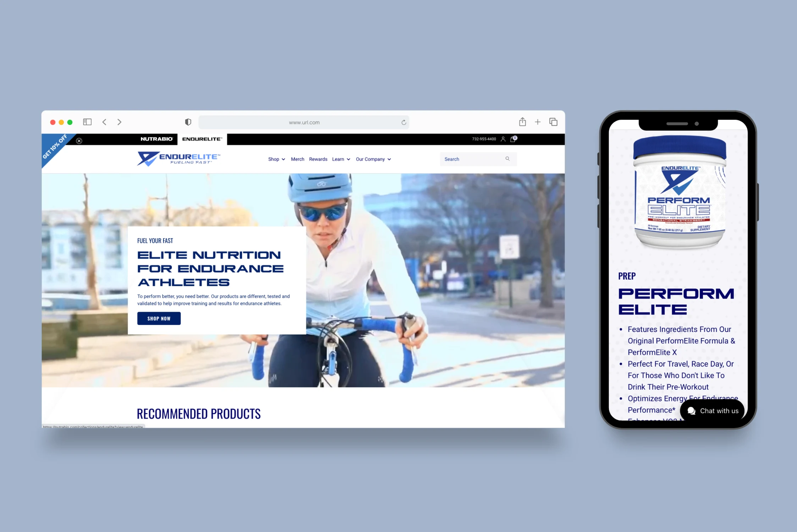
Task: Click the Rewards menu item
Action: pos(318,159)
